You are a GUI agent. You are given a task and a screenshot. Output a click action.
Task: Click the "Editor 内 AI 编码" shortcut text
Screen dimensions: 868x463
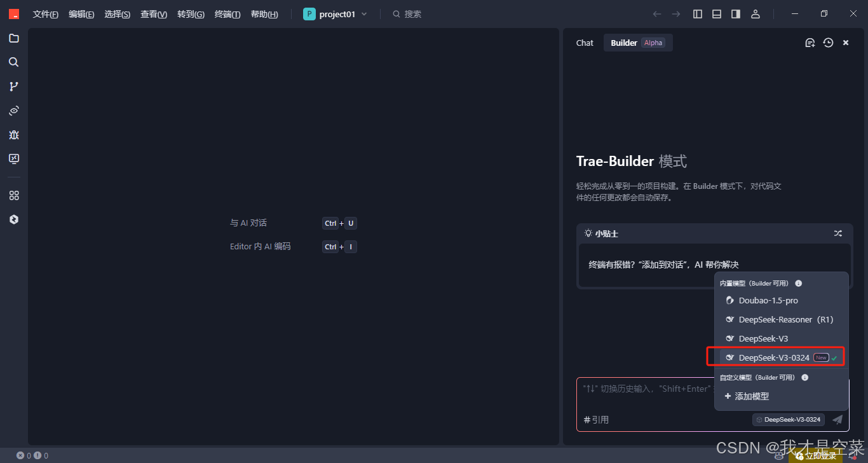[x=261, y=247]
